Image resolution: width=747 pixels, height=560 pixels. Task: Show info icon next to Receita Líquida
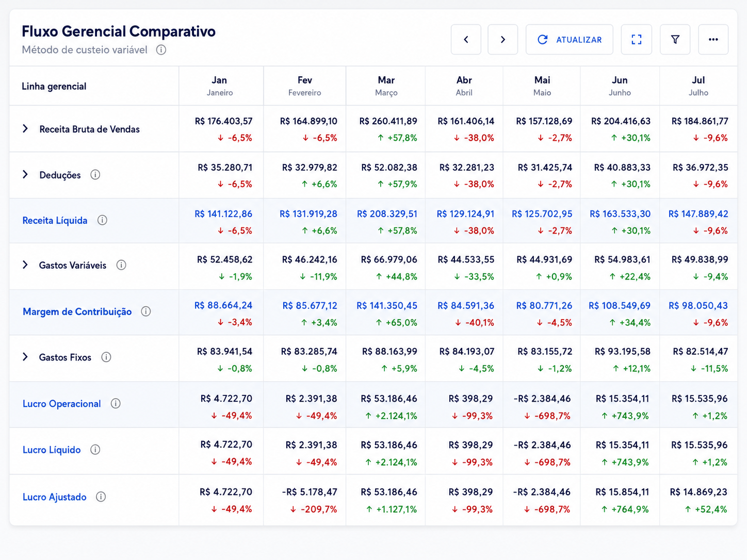[x=102, y=220]
